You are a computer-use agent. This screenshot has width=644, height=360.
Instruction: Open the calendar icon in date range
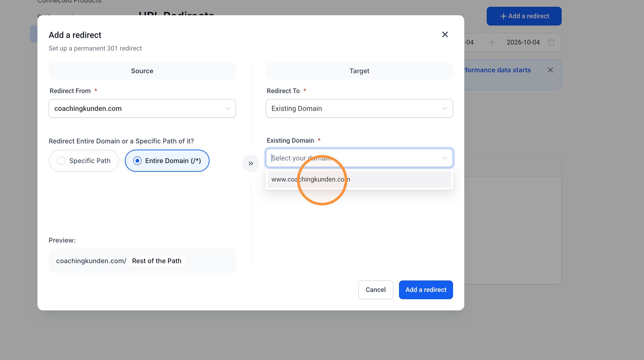point(551,42)
